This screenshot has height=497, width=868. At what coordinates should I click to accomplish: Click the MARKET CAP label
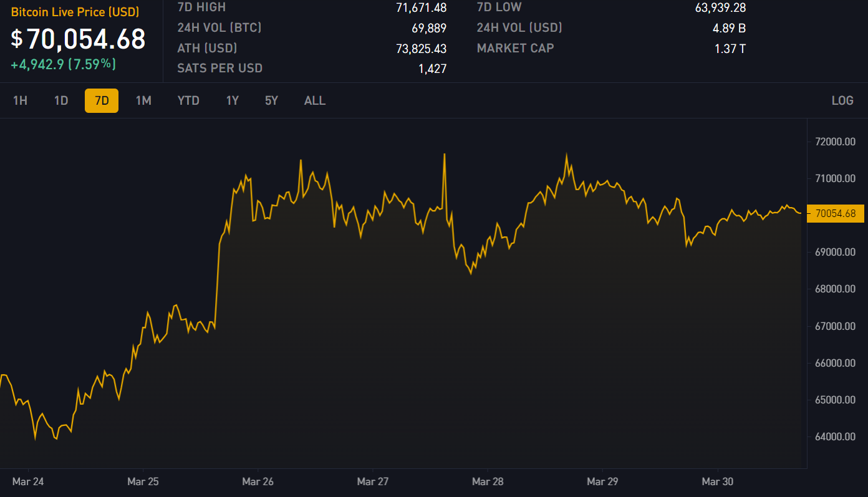[515, 48]
